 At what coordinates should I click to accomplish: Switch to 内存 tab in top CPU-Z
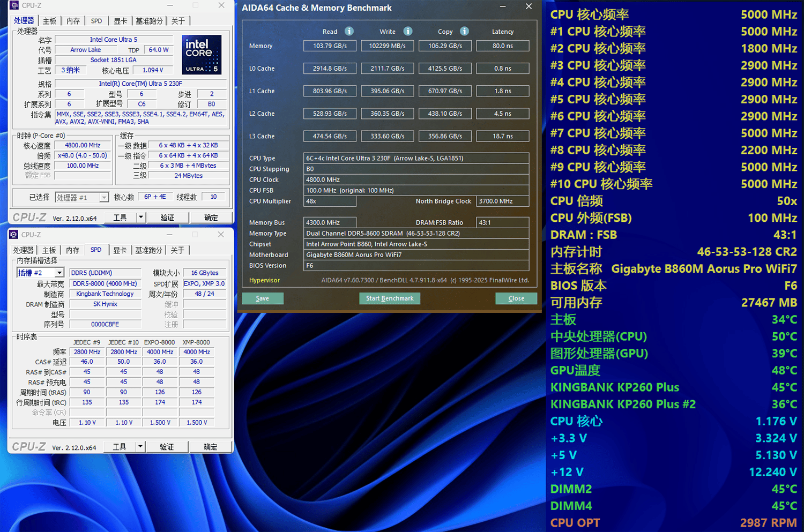coord(73,21)
